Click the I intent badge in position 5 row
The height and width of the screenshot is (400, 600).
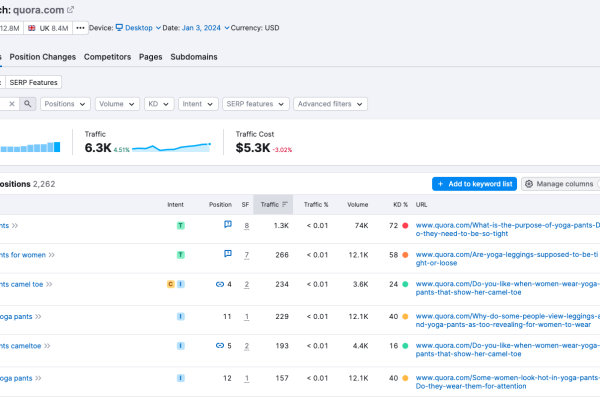click(181, 346)
